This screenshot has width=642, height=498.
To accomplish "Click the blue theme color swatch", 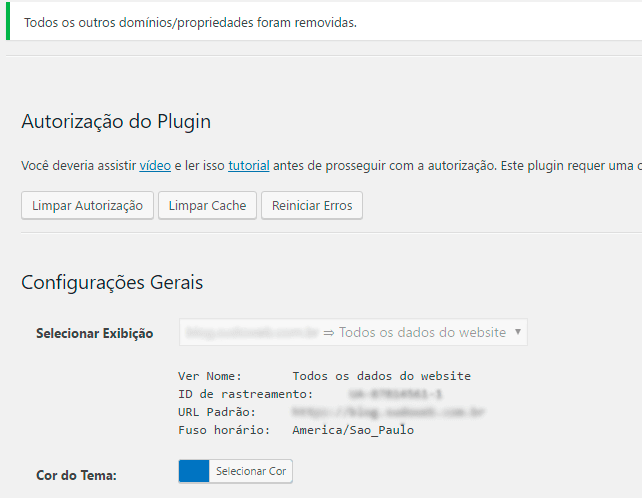I will [194, 471].
